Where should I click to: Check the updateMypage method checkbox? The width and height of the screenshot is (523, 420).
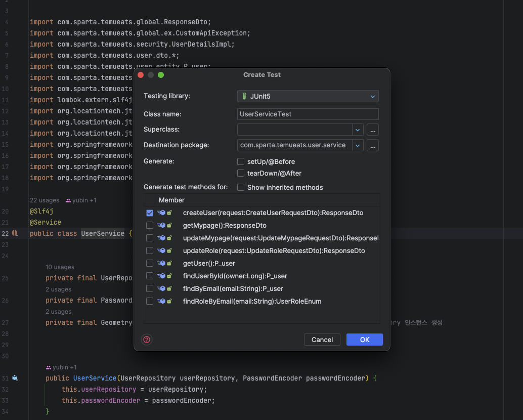click(150, 238)
